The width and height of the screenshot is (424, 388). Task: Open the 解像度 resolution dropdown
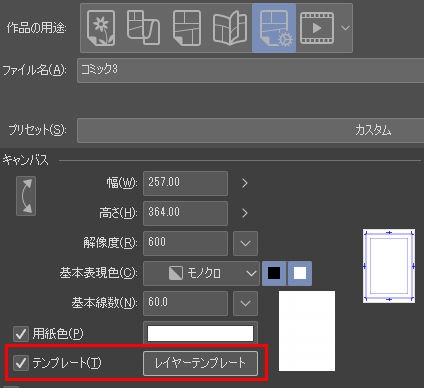(x=245, y=243)
